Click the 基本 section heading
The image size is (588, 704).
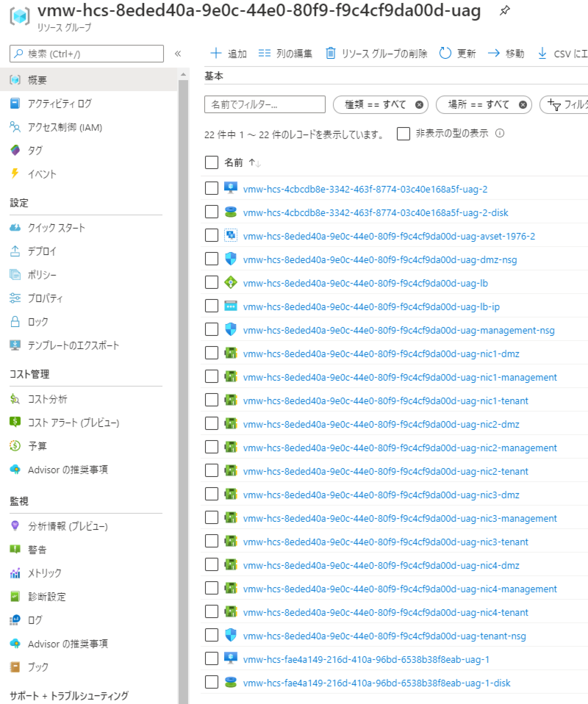point(214,76)
